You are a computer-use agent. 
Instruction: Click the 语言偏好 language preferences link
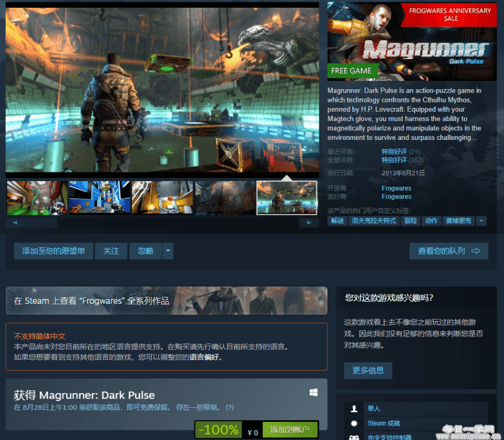204,357
